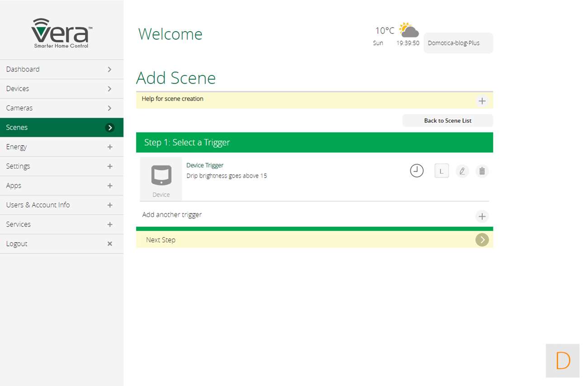The height and width of the screenshot is (386, 588).
Task: Click the weather cloud icon
Action: click(408, 30)
